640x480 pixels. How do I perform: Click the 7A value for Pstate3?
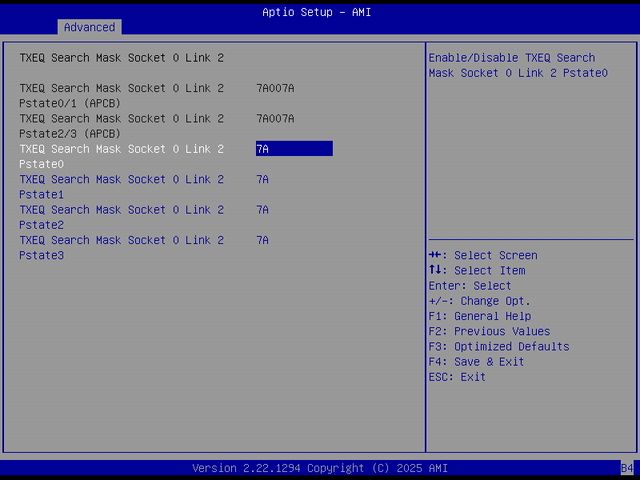pyautogui.click(x=262, y=240)
